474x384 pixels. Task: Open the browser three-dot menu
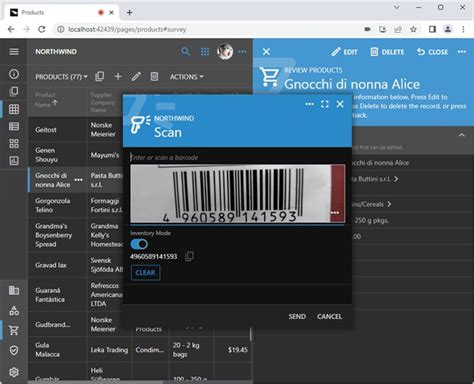[x=463, y=29]
